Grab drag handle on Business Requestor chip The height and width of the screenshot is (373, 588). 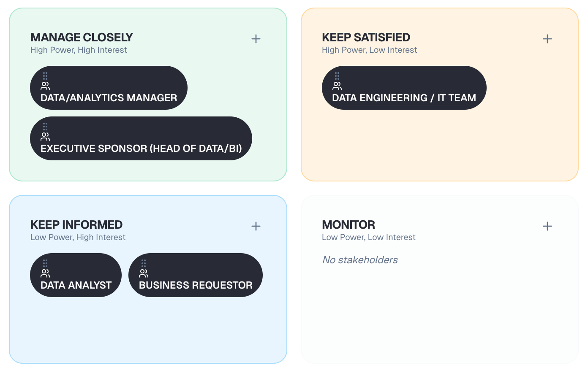[x=144, y=263]
